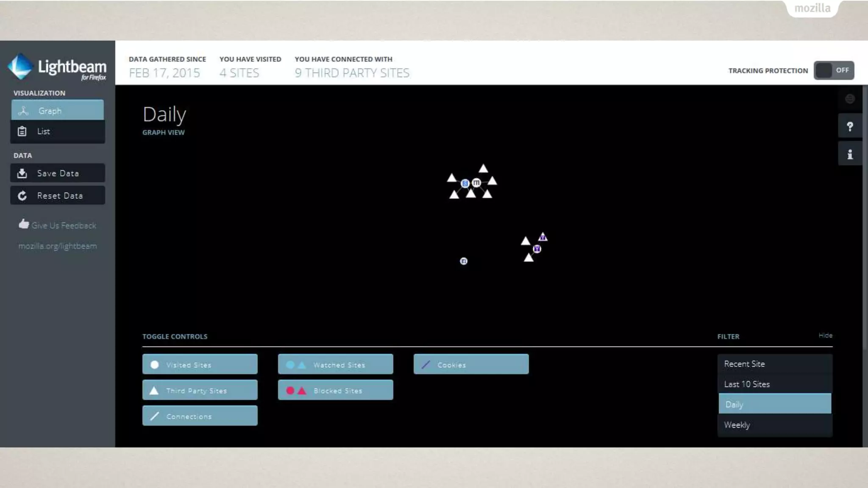This screenshot has height=488, width=868.
Task: Choose Last 10 Sites filter
Action: coord(774,384)
